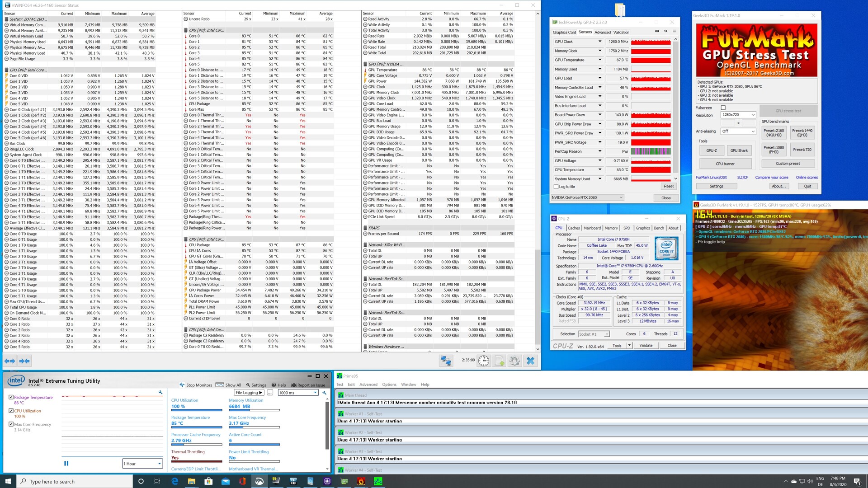Open CPU-Z Bench tab

click(x=659, y=228)
